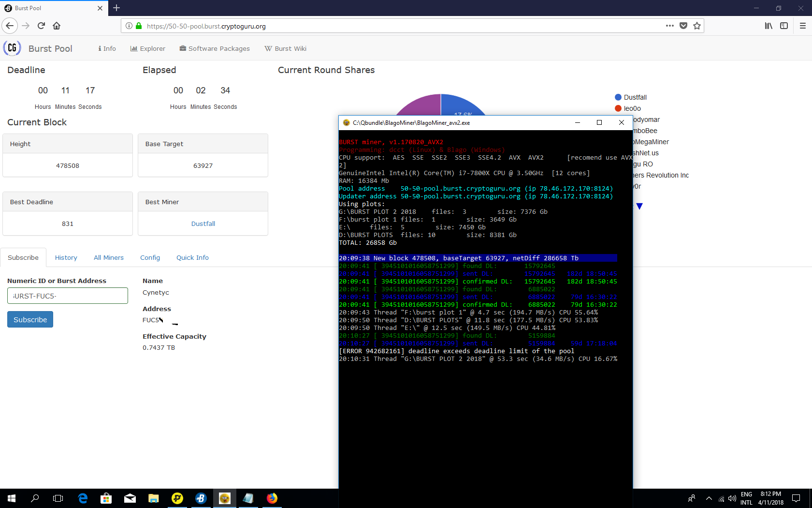
Task: Open Microsoft Store from the taskbar
Action: point(106,498)
